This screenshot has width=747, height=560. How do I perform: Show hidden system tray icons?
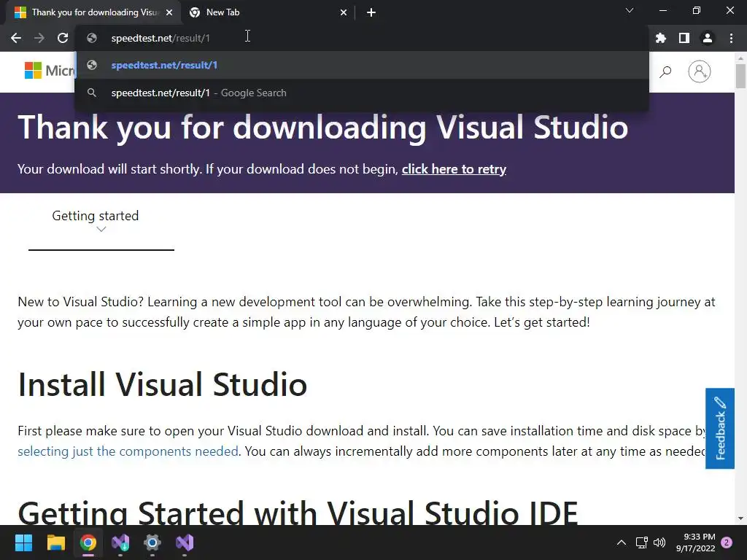point(622,542)
